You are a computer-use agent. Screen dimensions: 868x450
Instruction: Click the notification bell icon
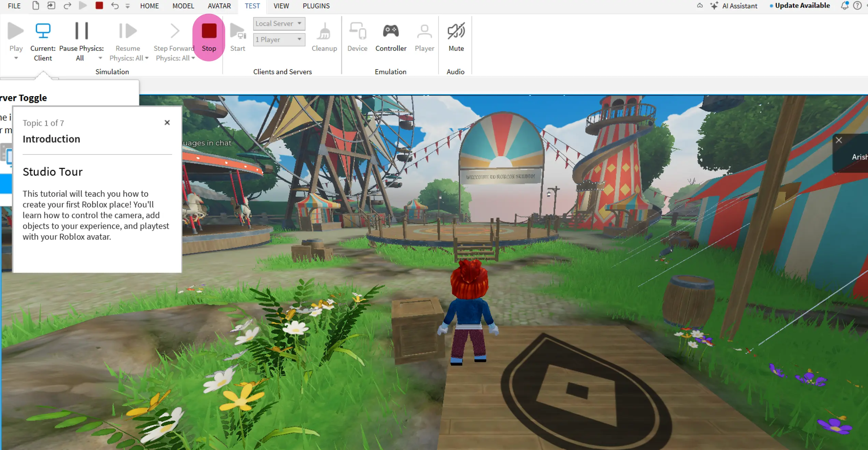[x=844, y=6]
